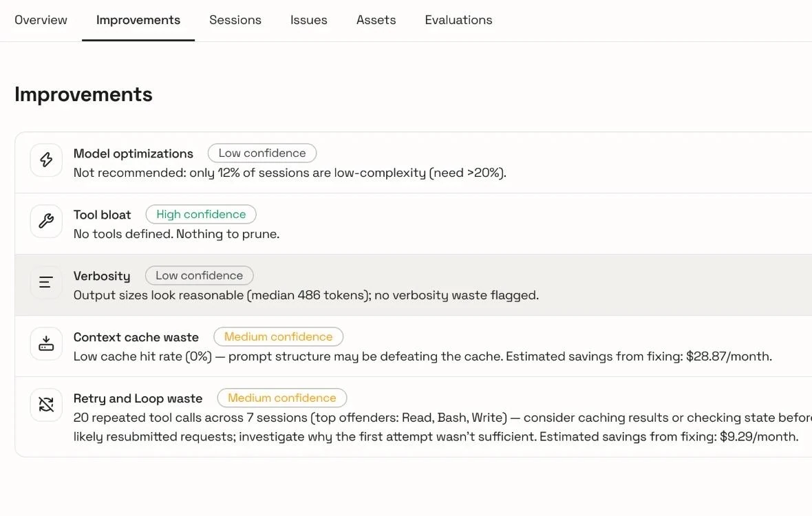The image size is (812, 516).
Task: Switch to the Evaluations tab
Action: (x=458, y=20)
